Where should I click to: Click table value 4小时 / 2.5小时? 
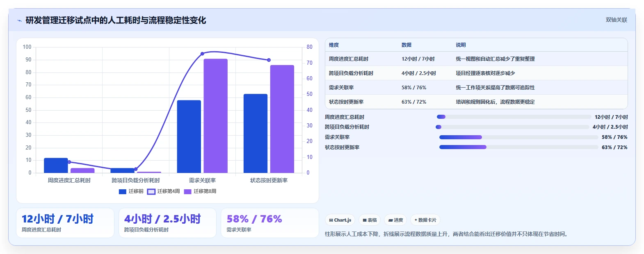point(419,73)
